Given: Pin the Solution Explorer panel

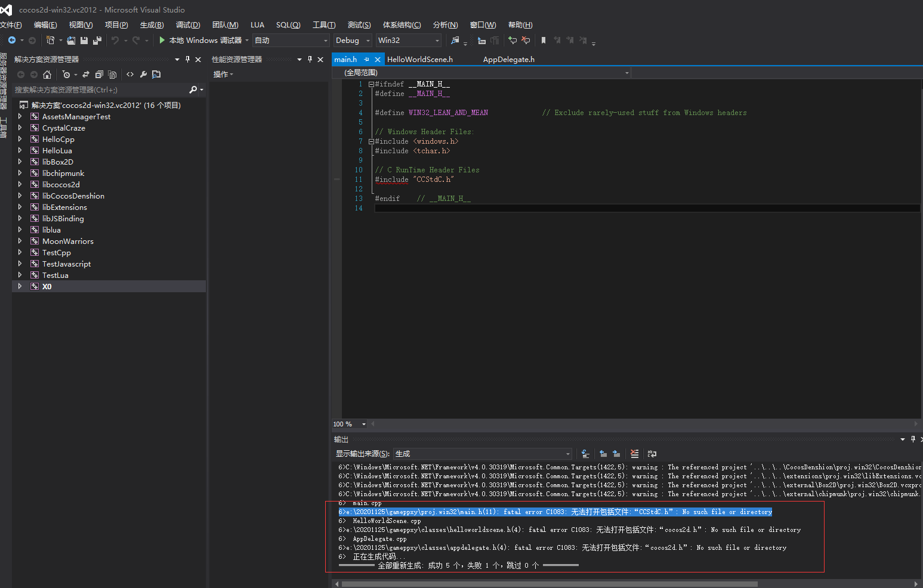Looking at the screenshot, I should point(187,59).
